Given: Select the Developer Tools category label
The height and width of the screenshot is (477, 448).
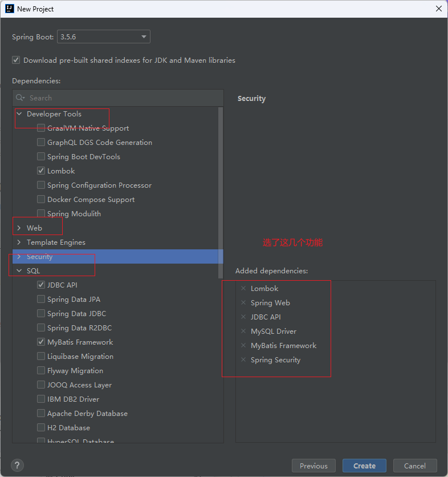Looking at the screenshot, I should click(x=54, y=114).
